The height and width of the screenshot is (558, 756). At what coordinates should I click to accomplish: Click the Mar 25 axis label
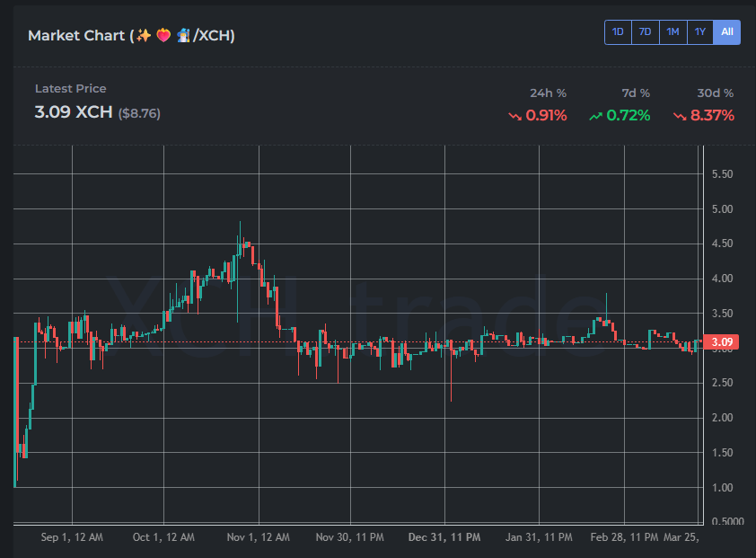click(681, 537)
